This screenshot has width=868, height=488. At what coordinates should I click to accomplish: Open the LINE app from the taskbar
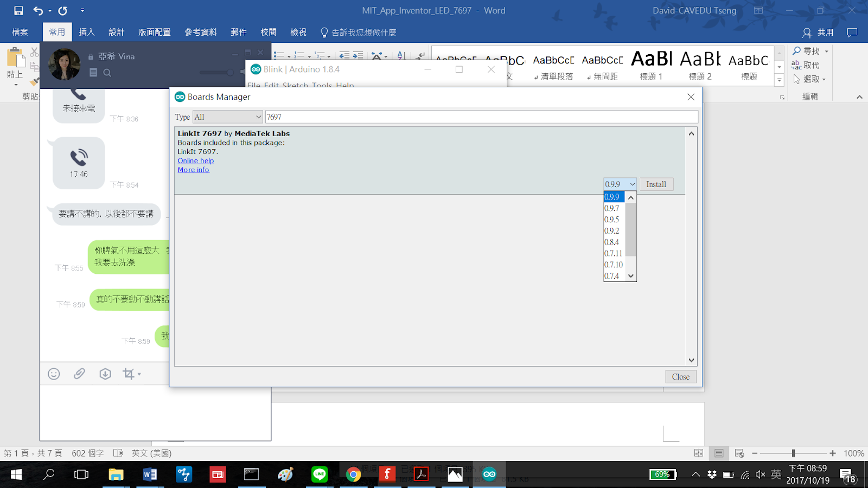click(x=320, y=474)
